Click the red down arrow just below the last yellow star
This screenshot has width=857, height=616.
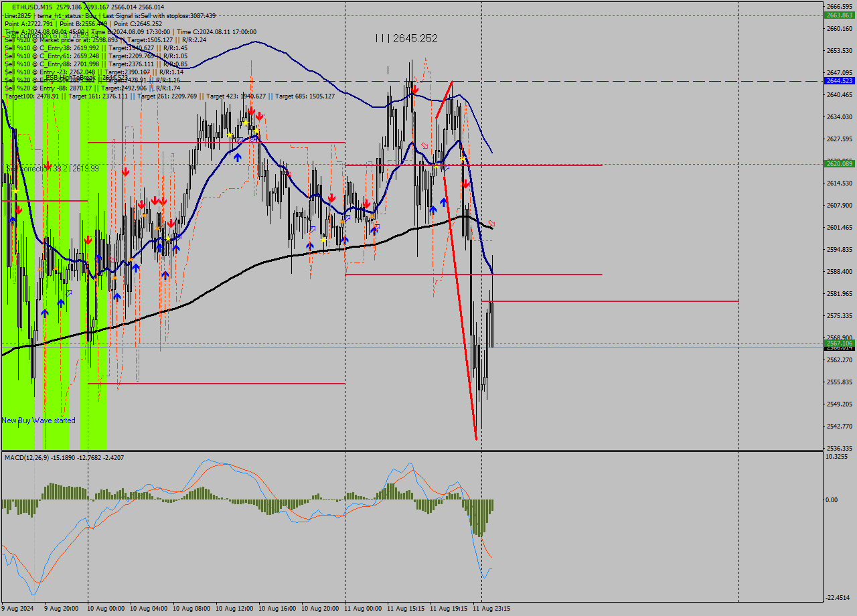(x=465, y=183)
